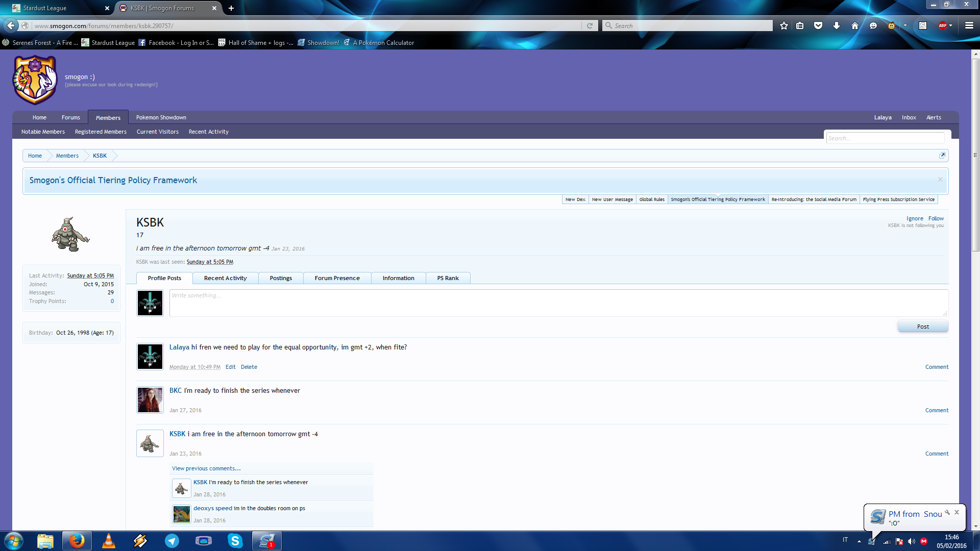Image resolution: width=980 pixels, height=551 pixels.
Task: Dismiss the Tiering Policy Framework notice
Action: pyautogui.click(x=940, y=180)
